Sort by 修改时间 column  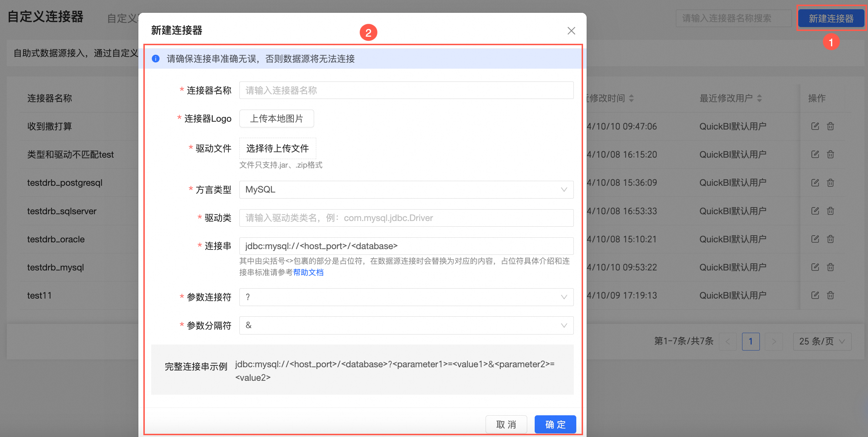(631, 98)
